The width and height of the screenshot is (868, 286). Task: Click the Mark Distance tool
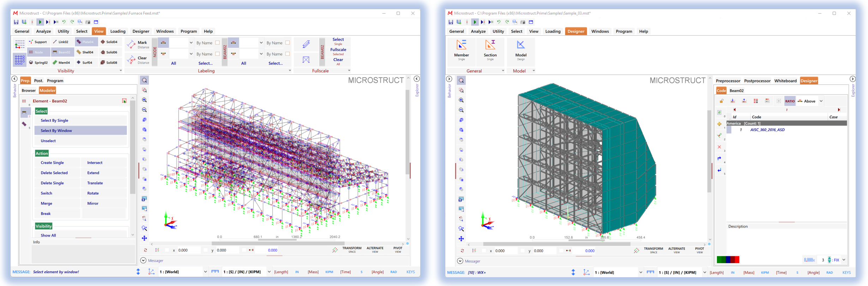coord(138,44)
